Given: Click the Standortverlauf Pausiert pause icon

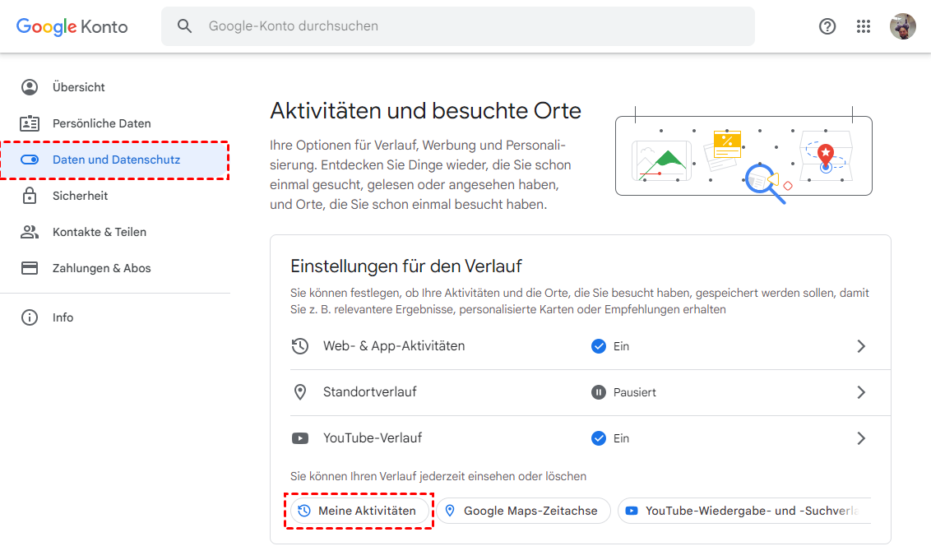Looking at the screenshot, I should click(599, 392).
